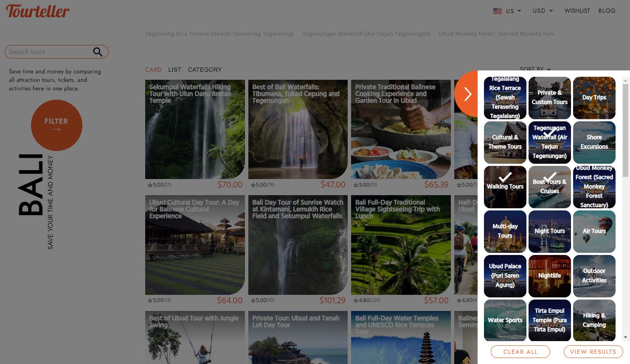Open the Private Tour: Ubud and Tanah Lot card
The width and height of the screenshot is (630, 364).
(298, 337)
